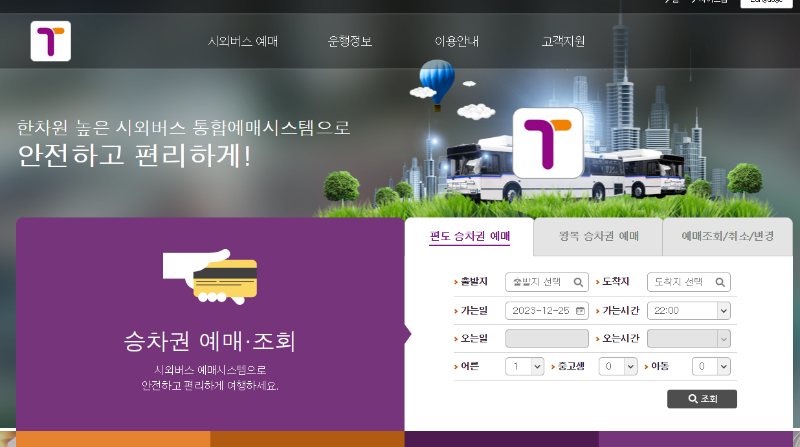800x447 pixels.
Task: Open the 고객지원 menu
Action: [563, 41]
